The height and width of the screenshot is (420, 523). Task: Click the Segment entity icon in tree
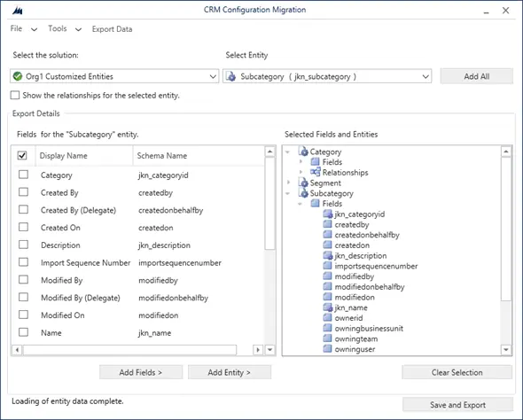point(303,183)
